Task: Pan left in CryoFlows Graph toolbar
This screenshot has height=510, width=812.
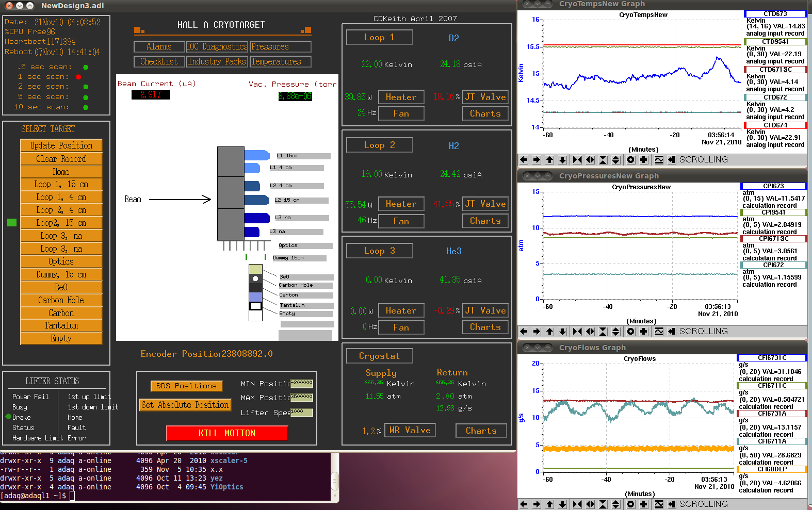Action: click(x=524, y=504)
